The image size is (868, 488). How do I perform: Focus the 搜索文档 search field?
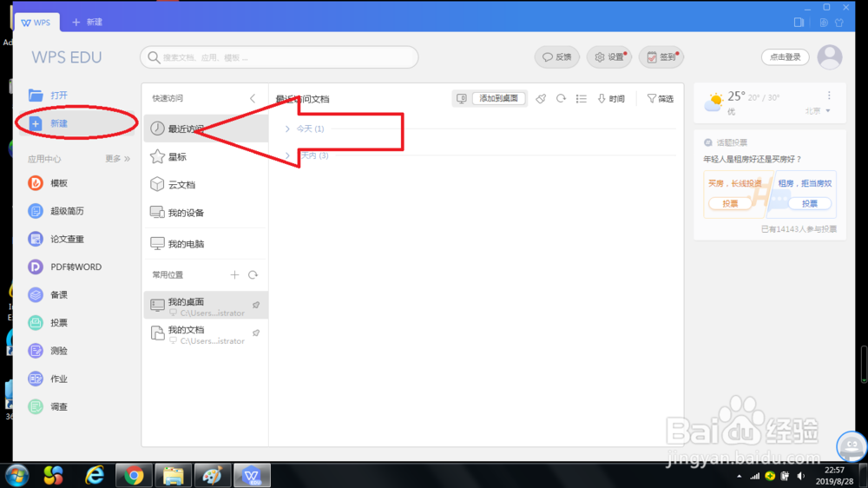coord(279,57)
